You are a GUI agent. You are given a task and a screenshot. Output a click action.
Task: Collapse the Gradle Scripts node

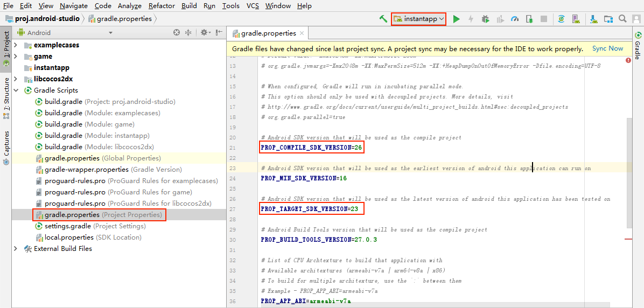coord(16,90)
